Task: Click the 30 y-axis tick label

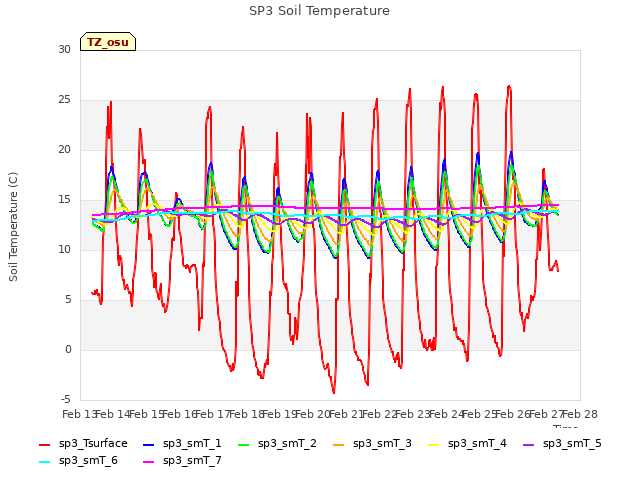Action: click(64, 49)
